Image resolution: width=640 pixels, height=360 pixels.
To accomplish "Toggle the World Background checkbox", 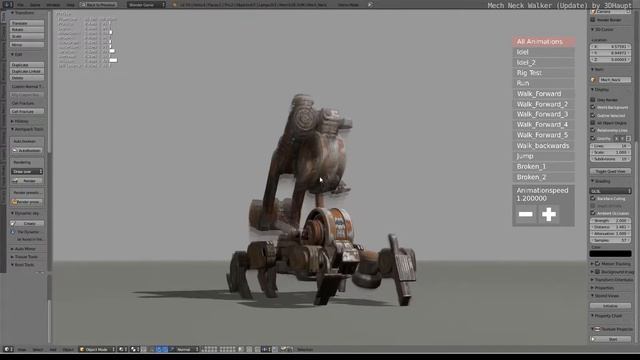I will tap(593, 107).
